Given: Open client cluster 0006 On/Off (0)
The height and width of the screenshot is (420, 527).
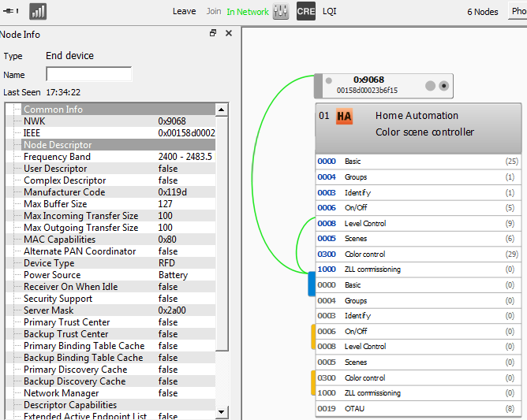Looking at the screenshot, I should click(x=418, y=332).
